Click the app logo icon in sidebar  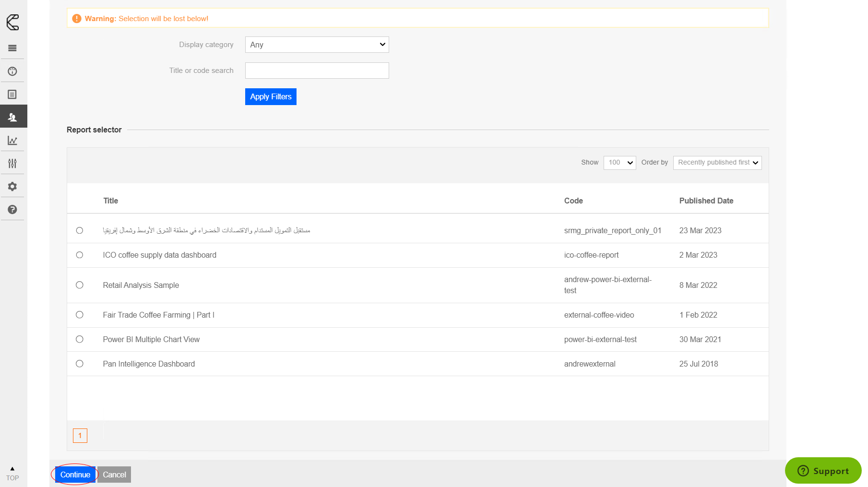pos(13,22)
